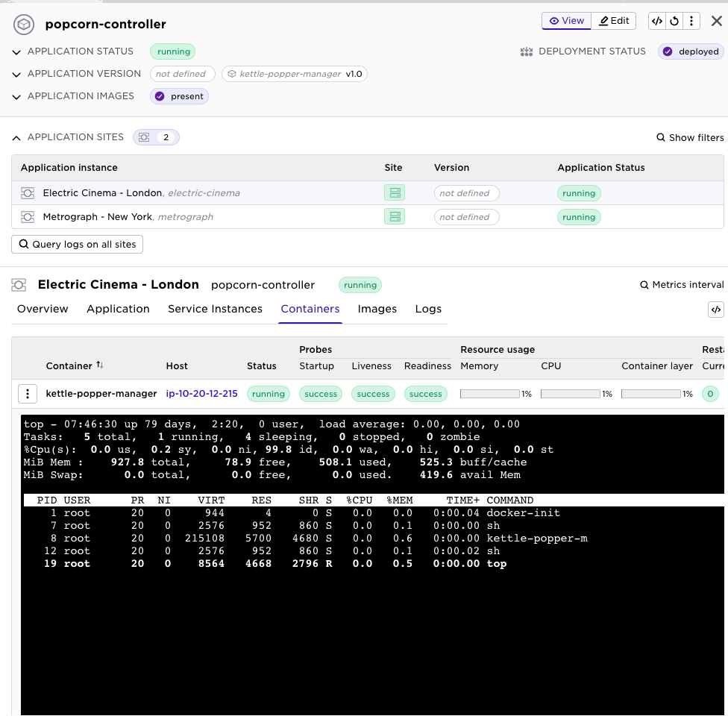This screenshot has width=728, height=719.
Task: Expand the Application Images section
Action: click(x=16, y=96)
